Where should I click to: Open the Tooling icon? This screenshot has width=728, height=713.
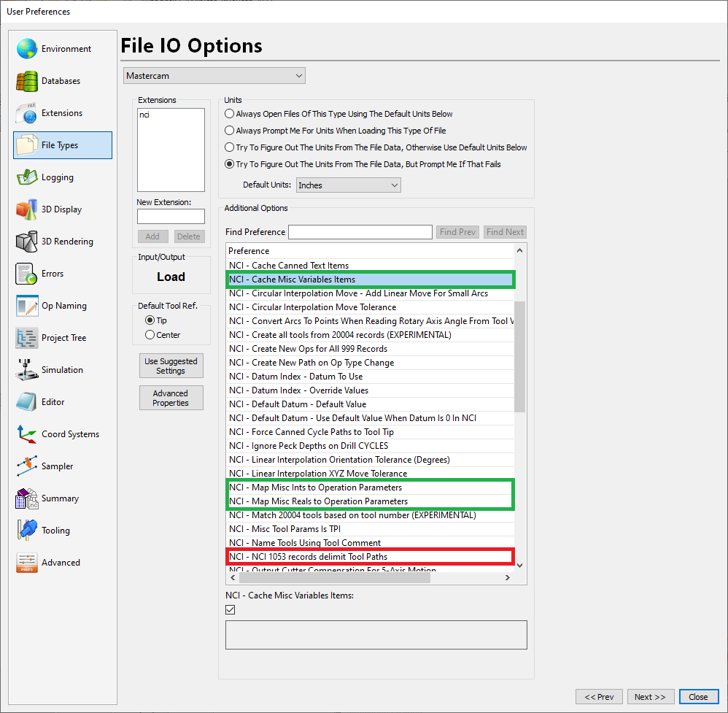tap(27, 531)
